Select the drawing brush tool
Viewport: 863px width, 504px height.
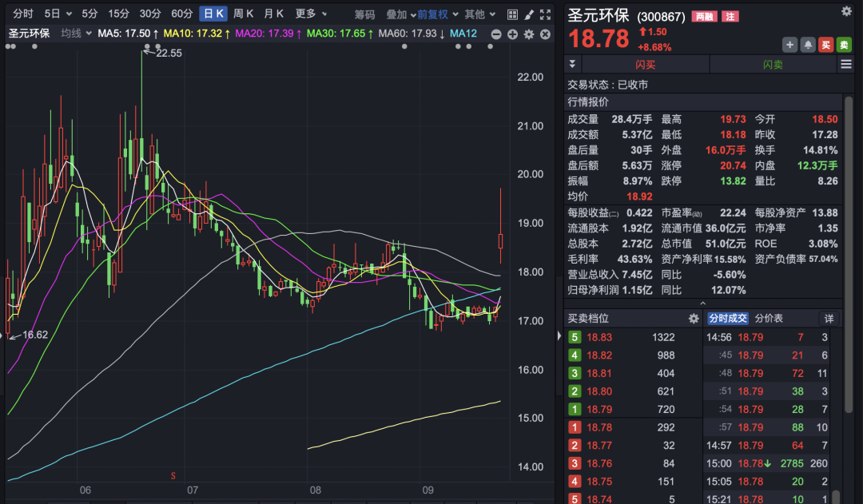528,14
